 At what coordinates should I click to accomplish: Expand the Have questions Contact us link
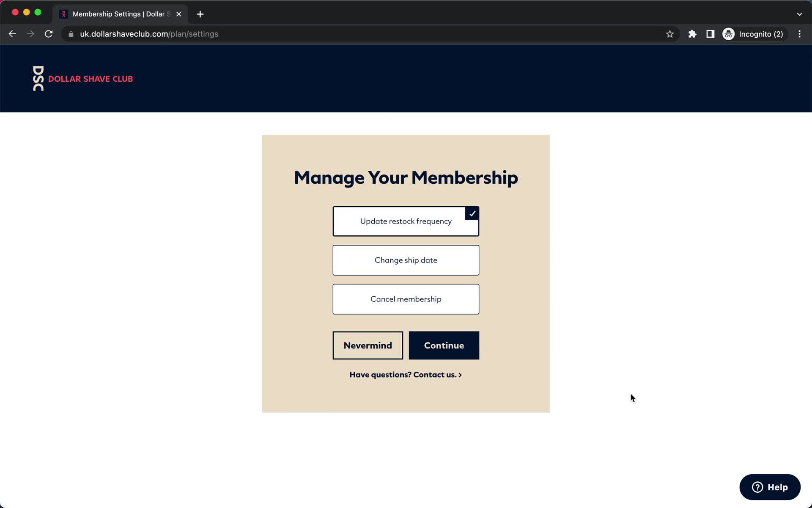[x=406, y=375]
